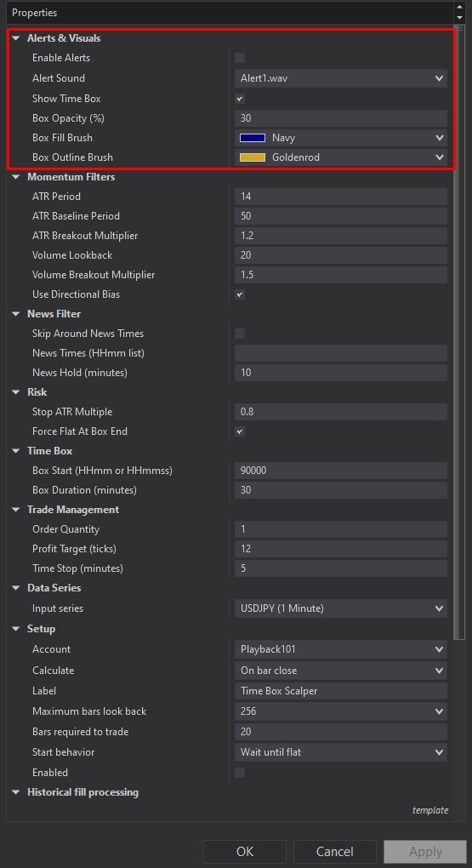Open the template link
472x868 pixels.
pyautogui.click(x=430, y=810)
